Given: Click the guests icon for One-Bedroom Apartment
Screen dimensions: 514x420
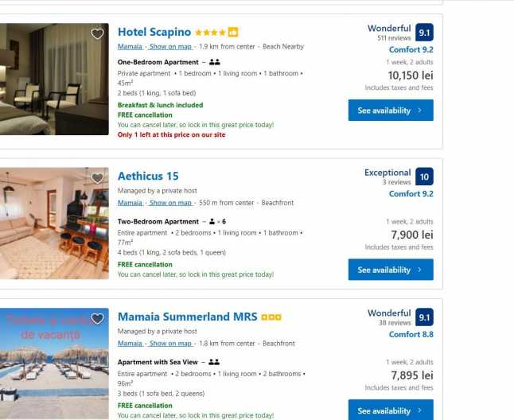Looking at the screenshot, I should pos(215,62).
